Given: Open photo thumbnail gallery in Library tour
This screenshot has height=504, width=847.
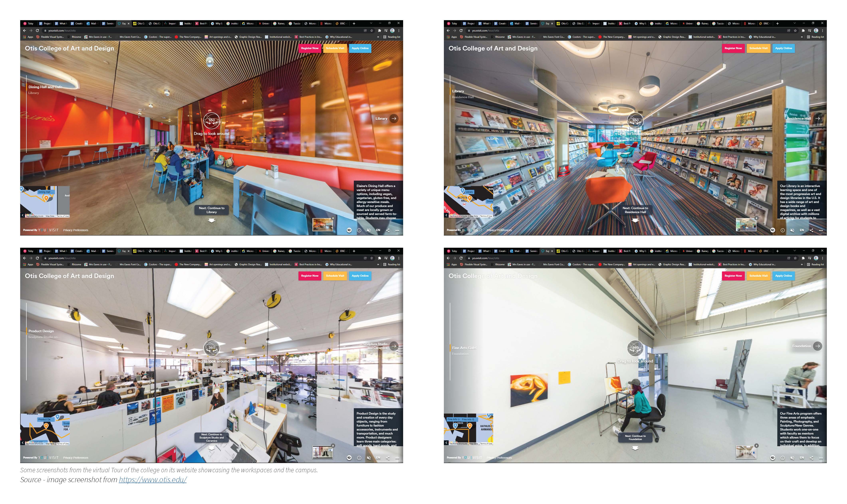Looking at the screenshot, I should point(746,225).
